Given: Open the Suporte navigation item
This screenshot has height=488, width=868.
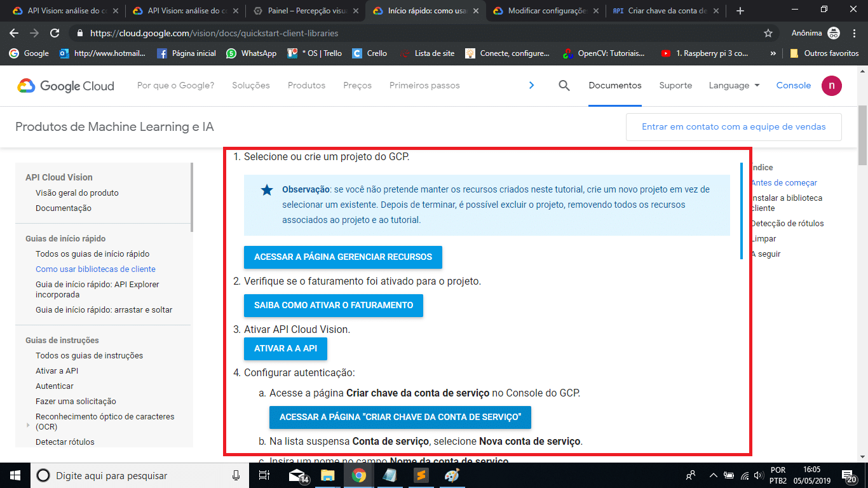Looking at the screenshot, I should (675, 85).
